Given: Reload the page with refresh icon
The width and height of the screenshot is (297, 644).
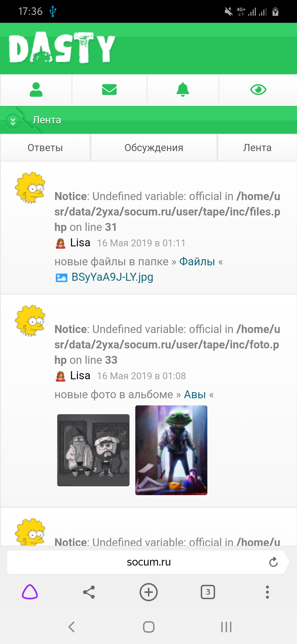Looking at the screenshot, I should point(273,562).
